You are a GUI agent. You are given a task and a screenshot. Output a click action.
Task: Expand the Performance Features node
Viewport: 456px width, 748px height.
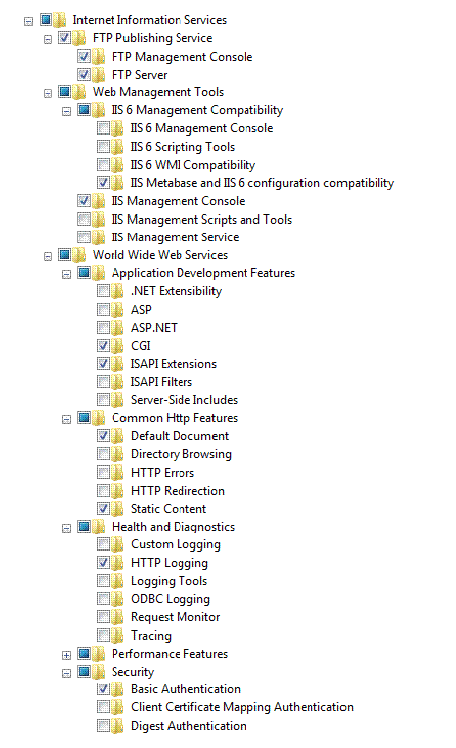tap(67, 655)
